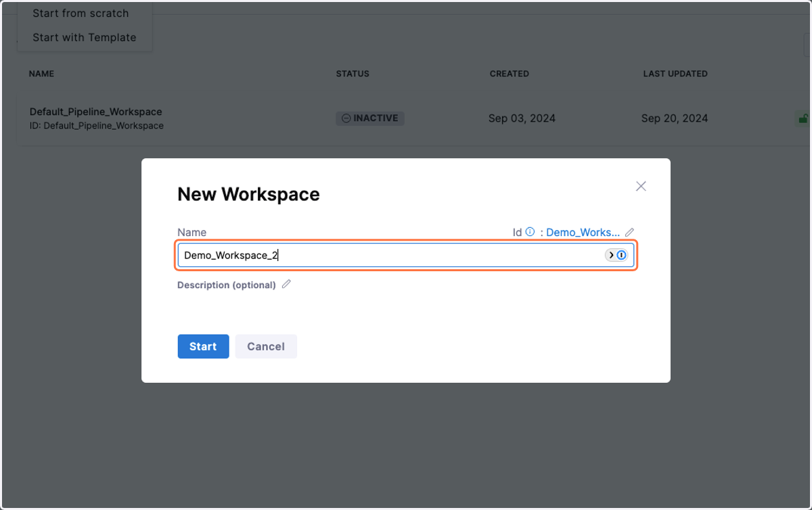
Task: Close the New Workspace dialog
Action: [641, 186]
